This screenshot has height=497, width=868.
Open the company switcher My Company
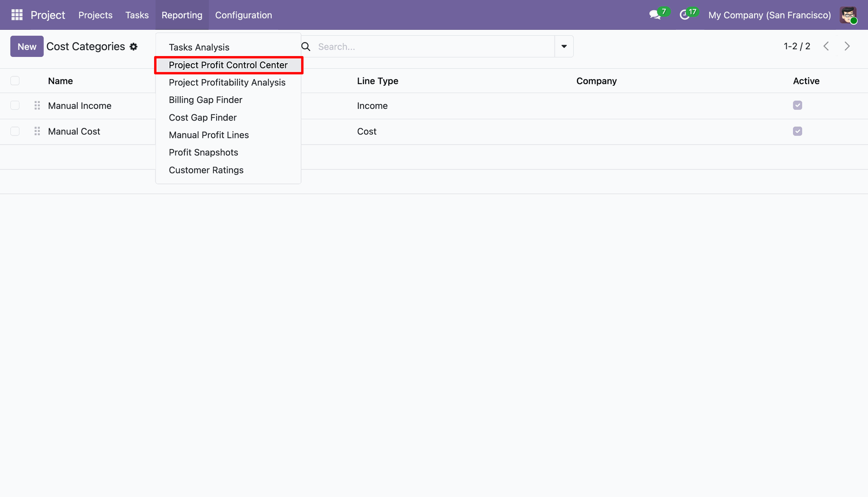point(769,15)
